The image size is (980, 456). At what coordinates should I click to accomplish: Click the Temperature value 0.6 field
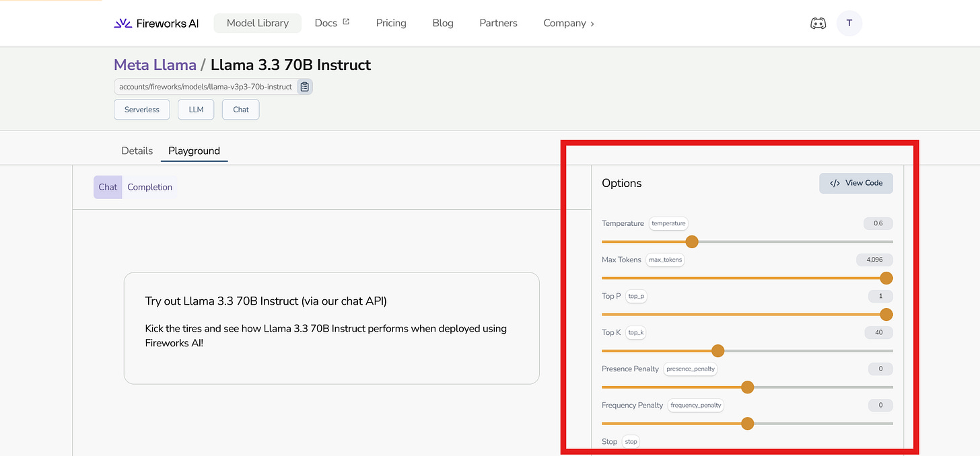pos(878,223)
